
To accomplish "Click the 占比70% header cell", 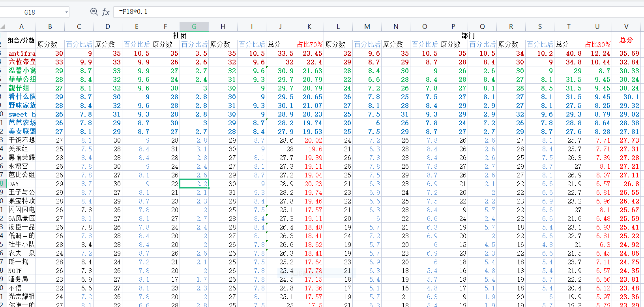I will tap(309, 44).
